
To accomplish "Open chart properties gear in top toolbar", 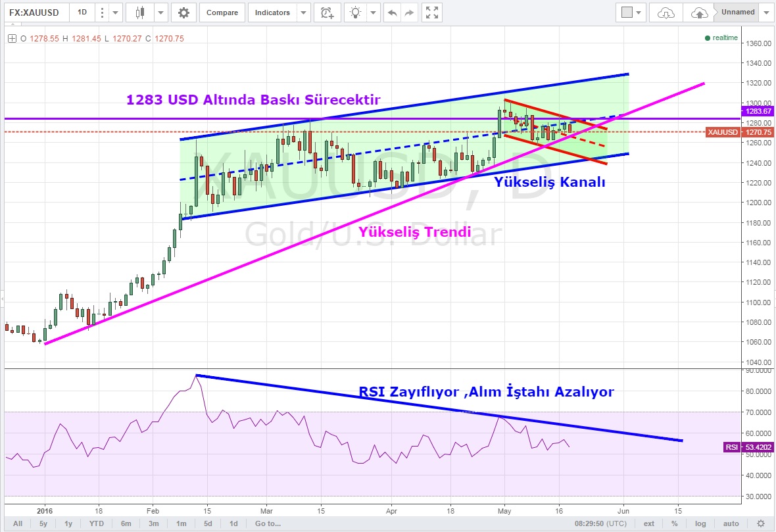I will tap(183, 12).
